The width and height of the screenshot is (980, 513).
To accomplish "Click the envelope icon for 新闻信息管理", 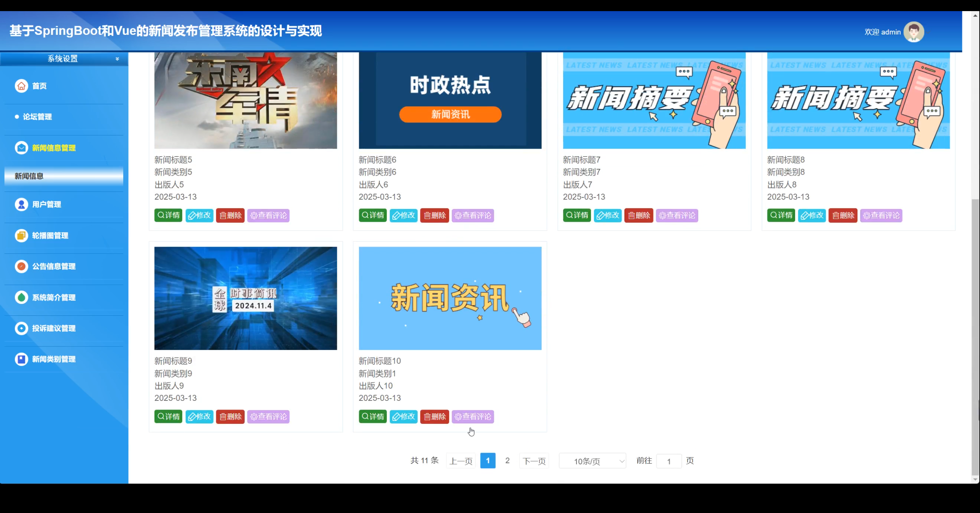I will point(21,148).
